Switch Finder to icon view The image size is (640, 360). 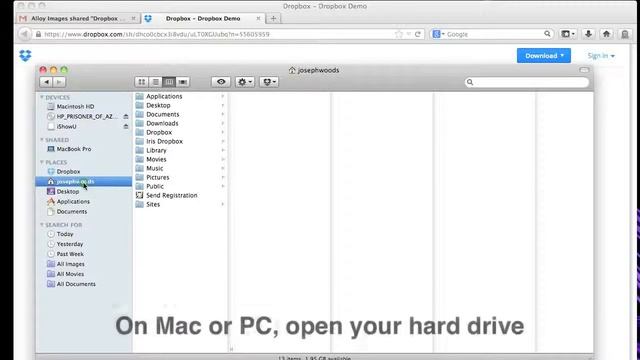tap(142, 82)
